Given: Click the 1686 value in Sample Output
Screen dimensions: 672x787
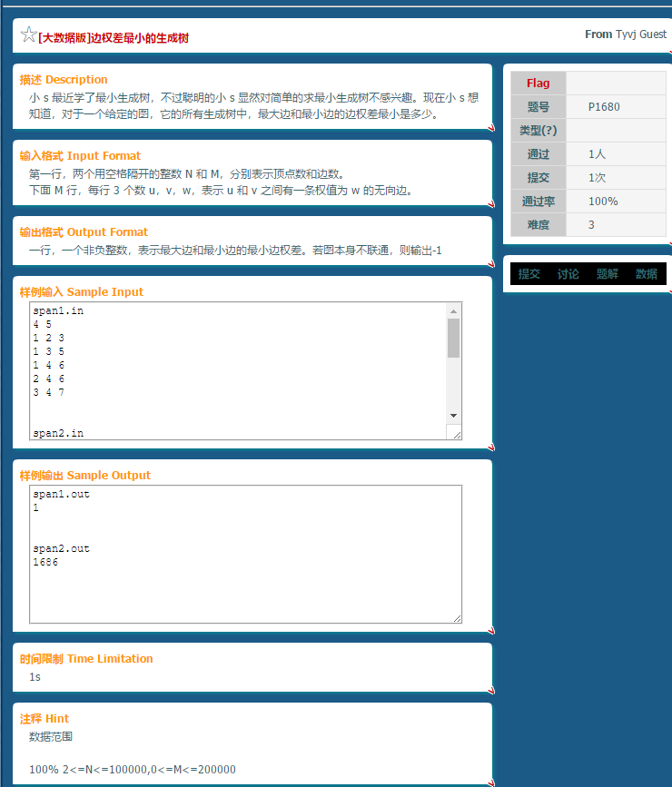Looking at the screenshot, I should pyautogui.click(x=45, y=562).
